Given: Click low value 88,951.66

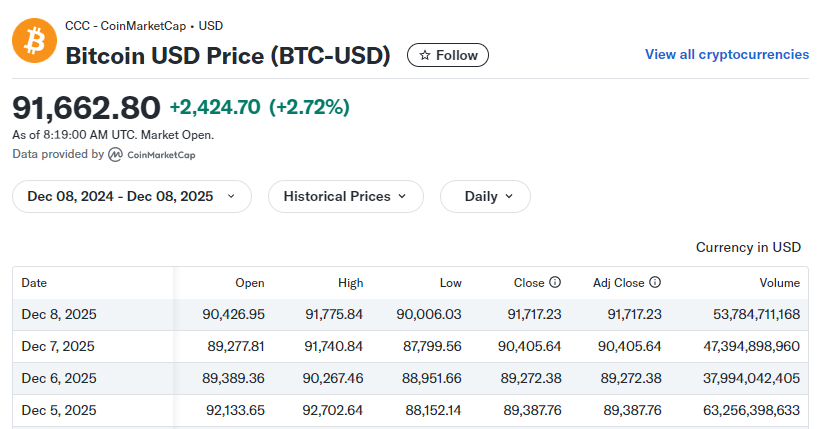Looking at the screenshot, I should (x=431, y=378).
